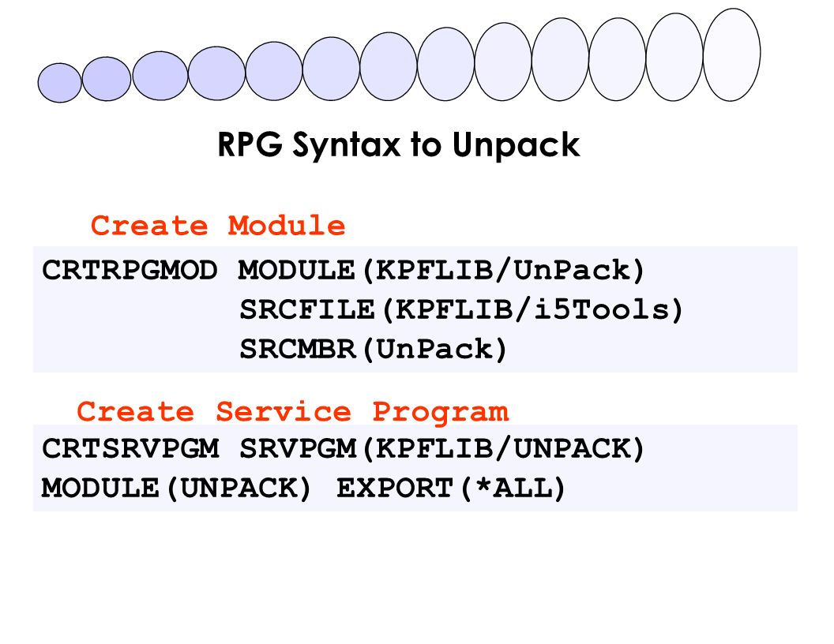
Task: Select the slide title 'RPG Syntax to Unpack'
Action: point(398,144)
